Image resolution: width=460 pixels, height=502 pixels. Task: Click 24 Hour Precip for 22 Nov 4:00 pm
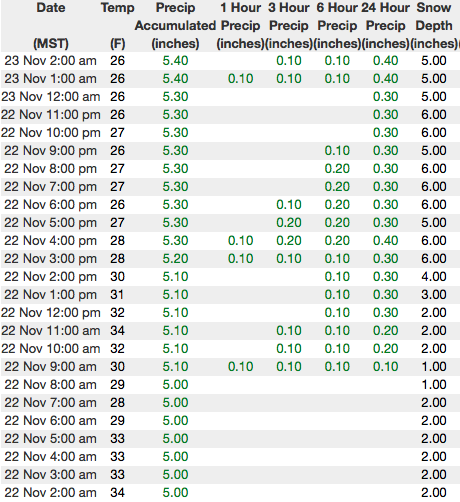coord(385,241)
